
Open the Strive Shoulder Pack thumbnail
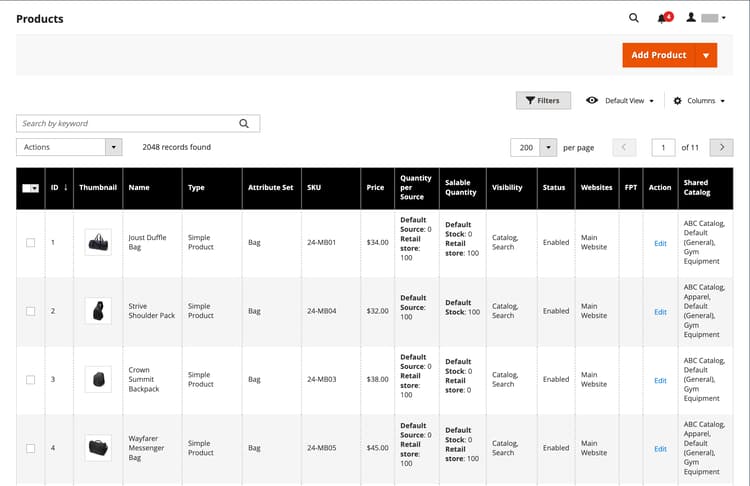click(98, 311)
